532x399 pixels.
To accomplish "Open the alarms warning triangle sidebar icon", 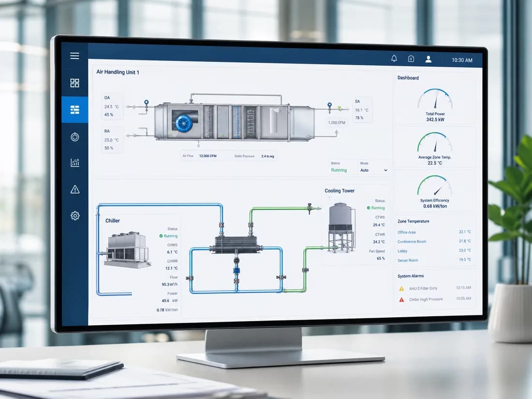I will [x=75, y=189].
